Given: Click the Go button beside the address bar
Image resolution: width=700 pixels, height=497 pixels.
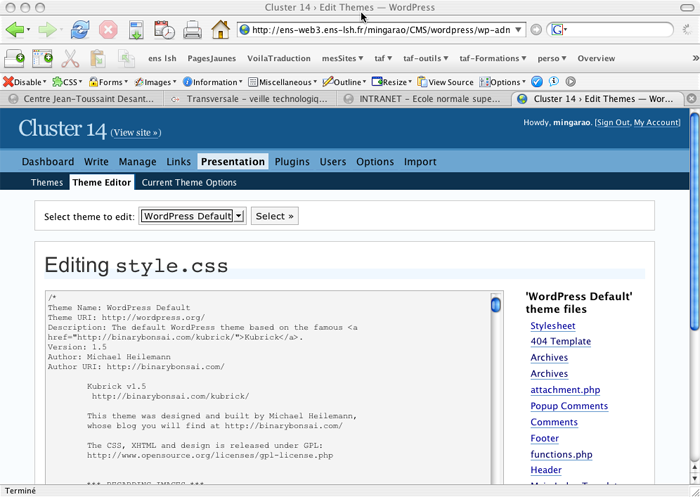Looking at the screenshot, I should click(536, 30).
